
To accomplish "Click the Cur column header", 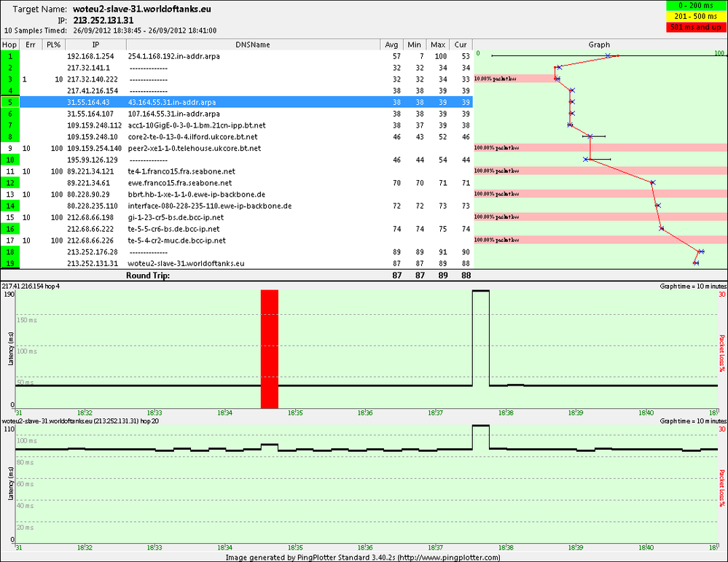I will pos(461,44).
